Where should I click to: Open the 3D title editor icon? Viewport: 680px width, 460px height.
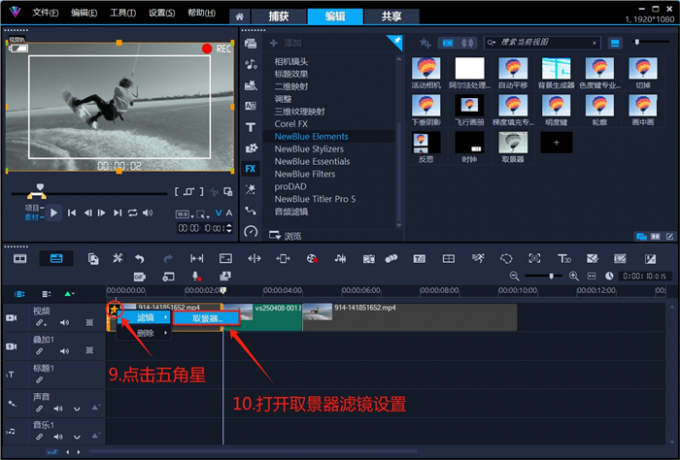tap(564, 259)
